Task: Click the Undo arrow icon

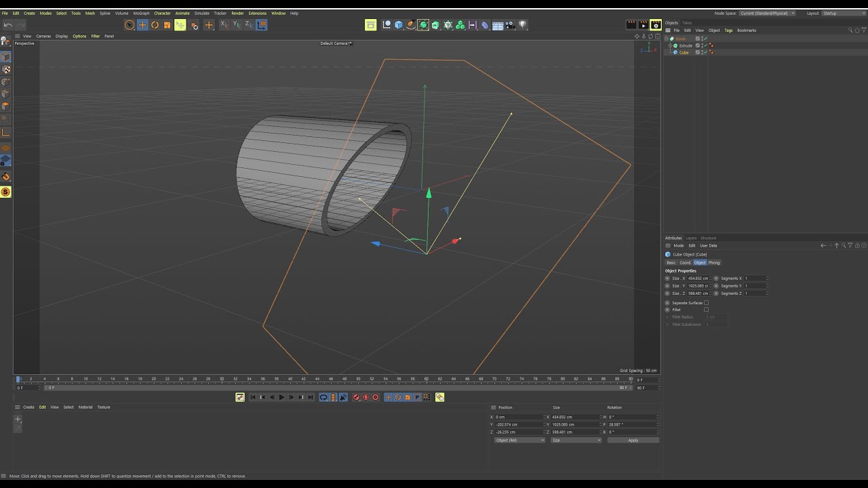Action: coord(8,25)
